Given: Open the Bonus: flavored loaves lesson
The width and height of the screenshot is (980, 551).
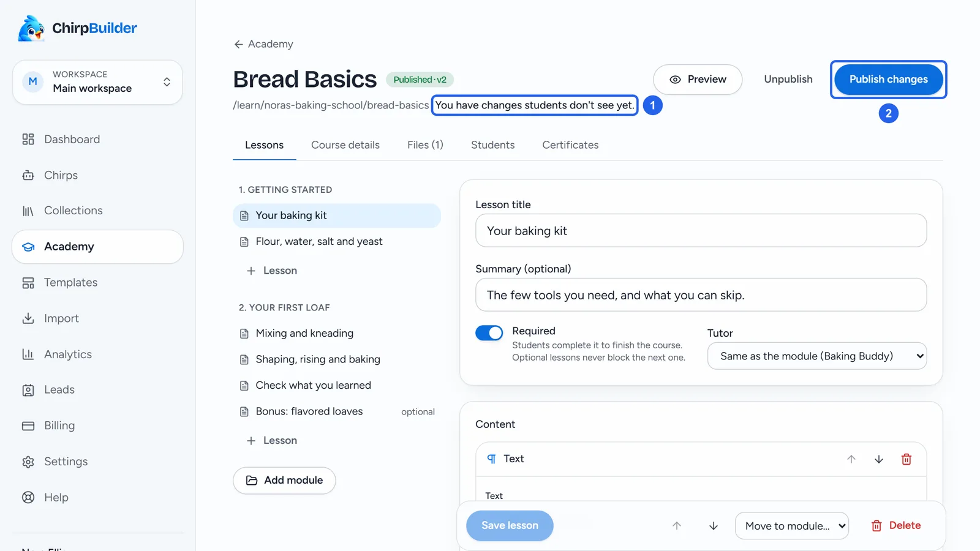Looking at the screenshot, I should (337, 411).
